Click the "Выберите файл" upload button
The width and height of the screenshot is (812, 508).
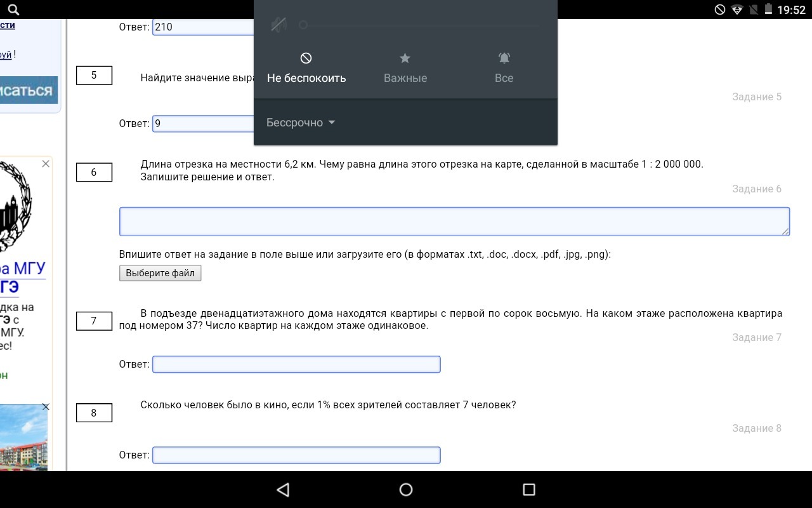pos(160,273)
